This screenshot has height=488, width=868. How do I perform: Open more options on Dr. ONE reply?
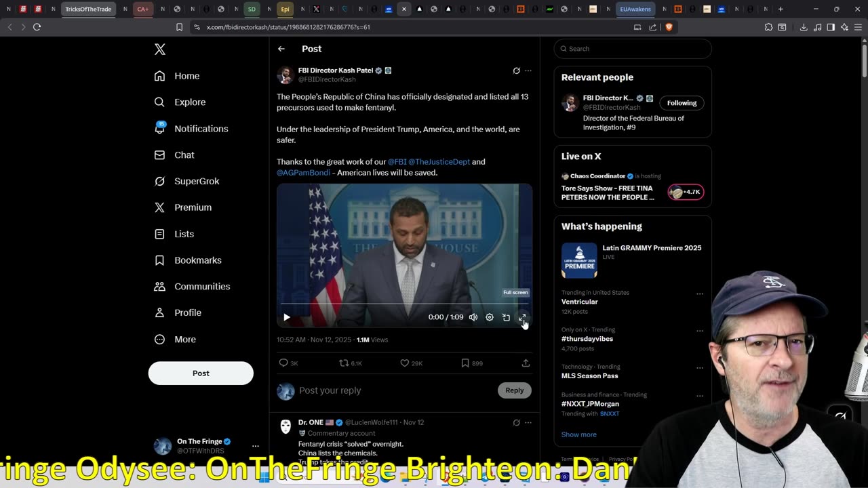coord(528,422)
